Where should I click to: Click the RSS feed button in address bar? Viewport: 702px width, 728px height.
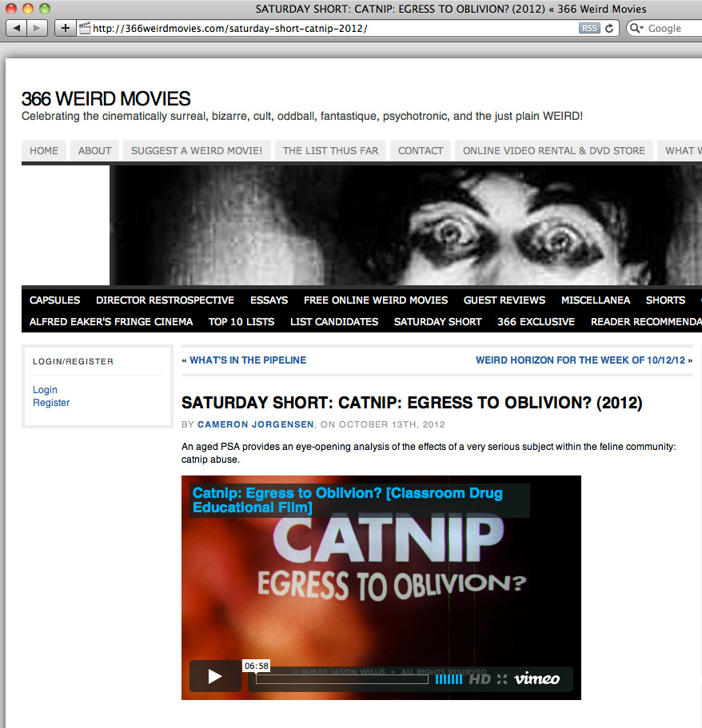point(589,28)
